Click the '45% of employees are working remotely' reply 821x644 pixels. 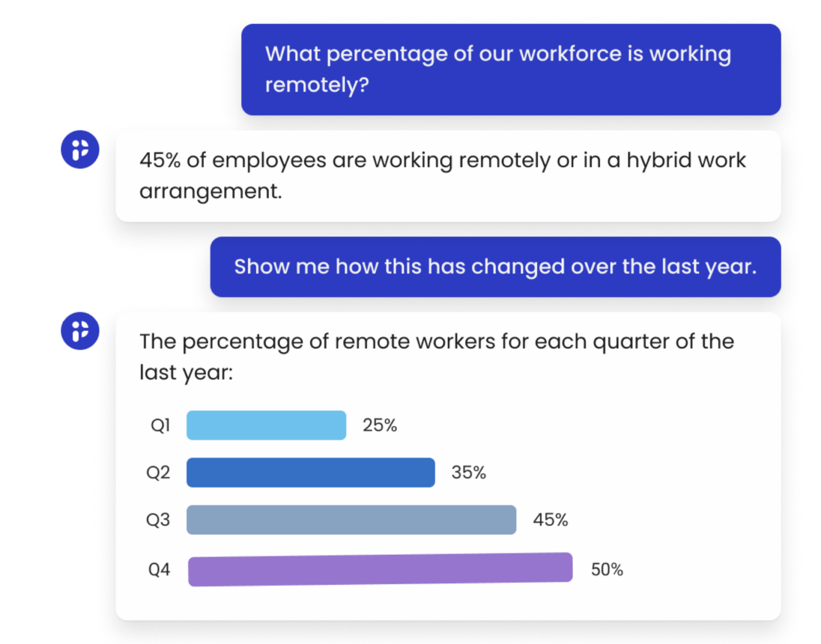(448, 176)
